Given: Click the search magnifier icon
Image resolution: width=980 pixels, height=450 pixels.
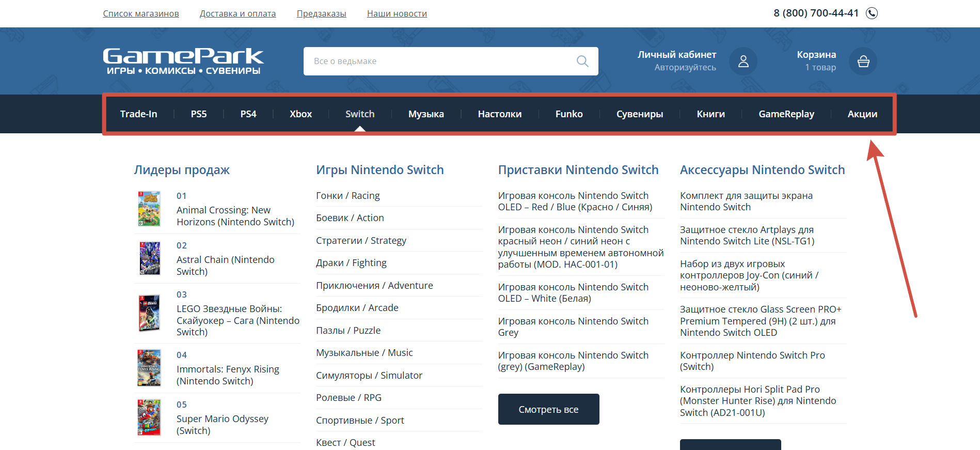Looking at the screenshot, I should click(582, 61).
